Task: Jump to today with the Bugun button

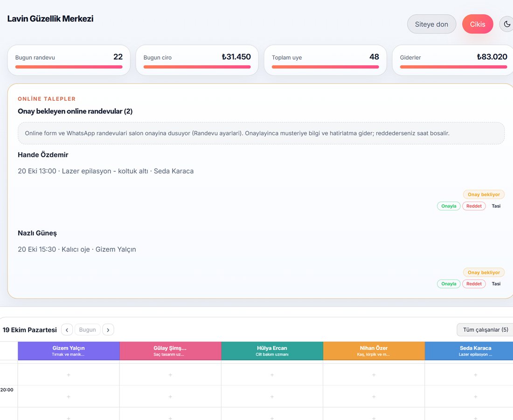Action: tap(87, 329)
